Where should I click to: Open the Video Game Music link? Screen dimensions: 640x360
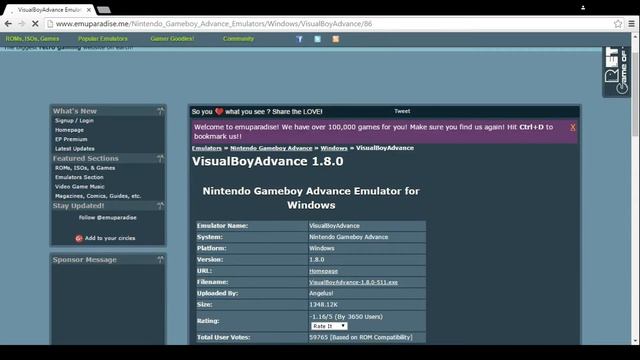[x=80, y=187]
